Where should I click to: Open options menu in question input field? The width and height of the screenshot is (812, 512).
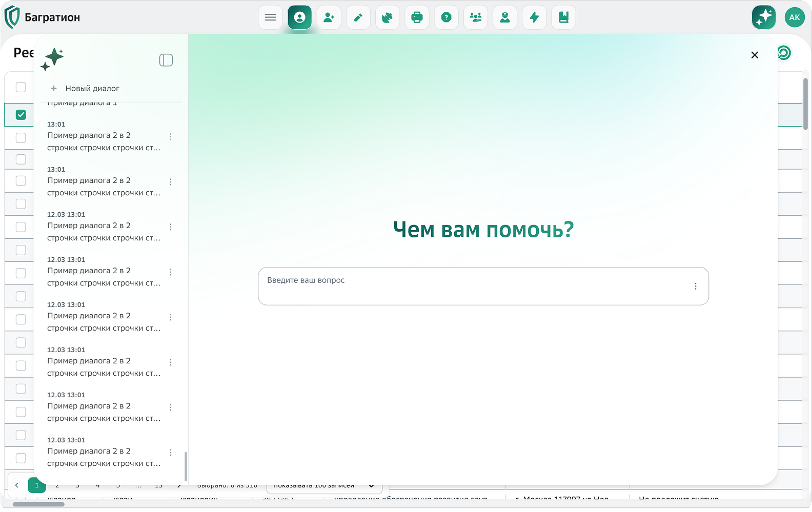pos(696,286)
